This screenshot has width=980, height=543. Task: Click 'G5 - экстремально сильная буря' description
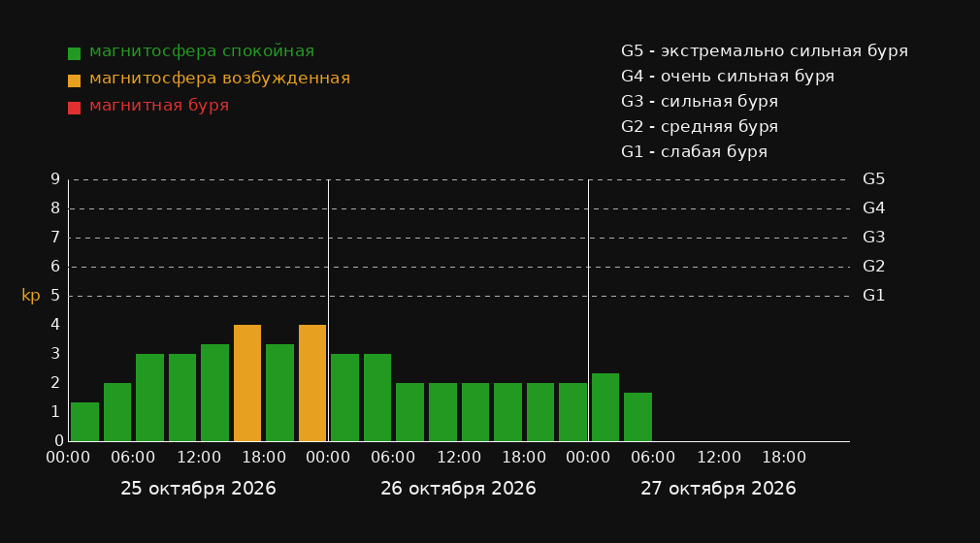[765, 51]
